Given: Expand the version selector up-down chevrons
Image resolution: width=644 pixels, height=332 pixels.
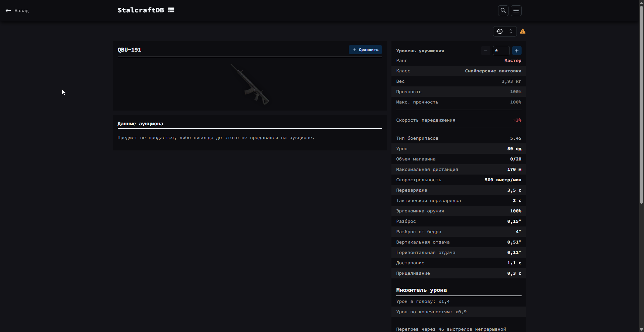Looking at the screenshot, I should [511, 31].
